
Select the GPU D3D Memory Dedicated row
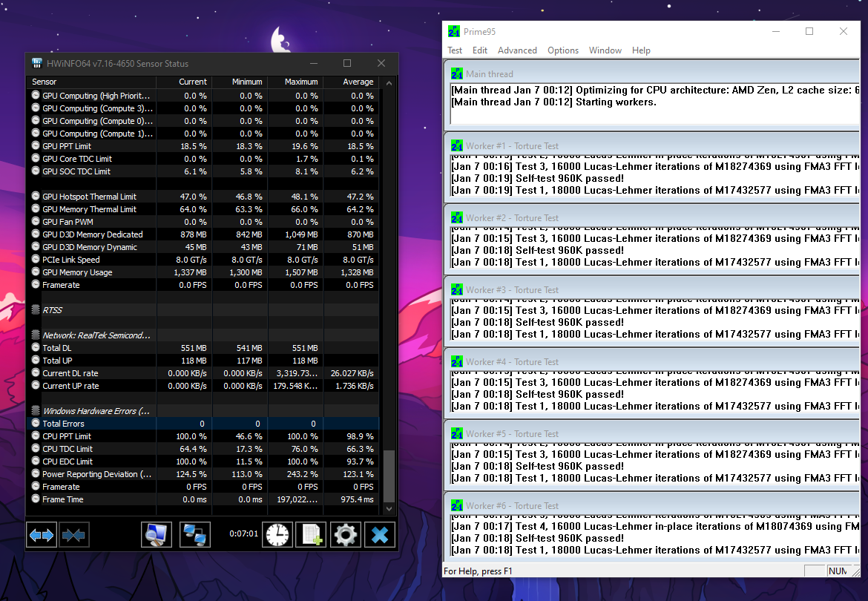pos(203,234)
